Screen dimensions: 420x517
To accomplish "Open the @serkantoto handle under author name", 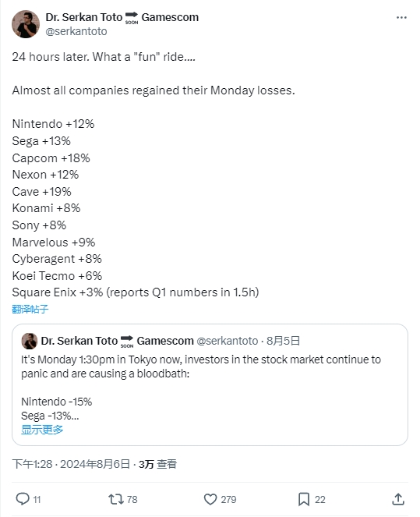I will pyautogui.click(x=76, y=31).
